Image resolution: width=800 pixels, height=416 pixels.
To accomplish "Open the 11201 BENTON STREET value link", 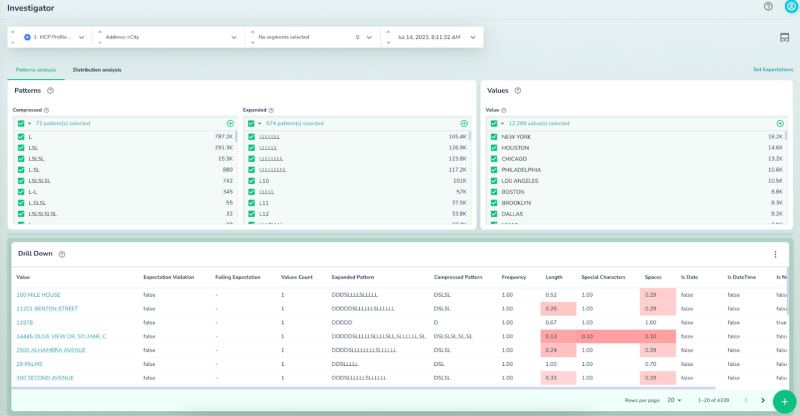I will click(x=47, y=309).
